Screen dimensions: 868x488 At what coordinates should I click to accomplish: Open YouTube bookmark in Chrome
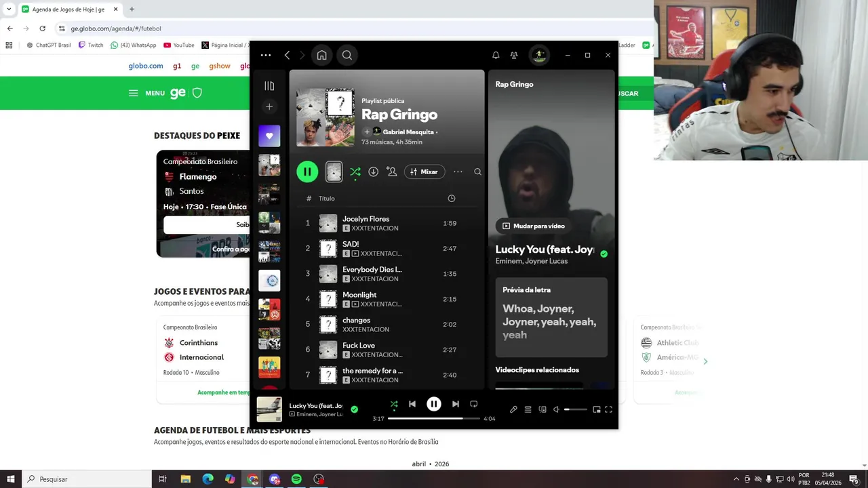[179, 45]
